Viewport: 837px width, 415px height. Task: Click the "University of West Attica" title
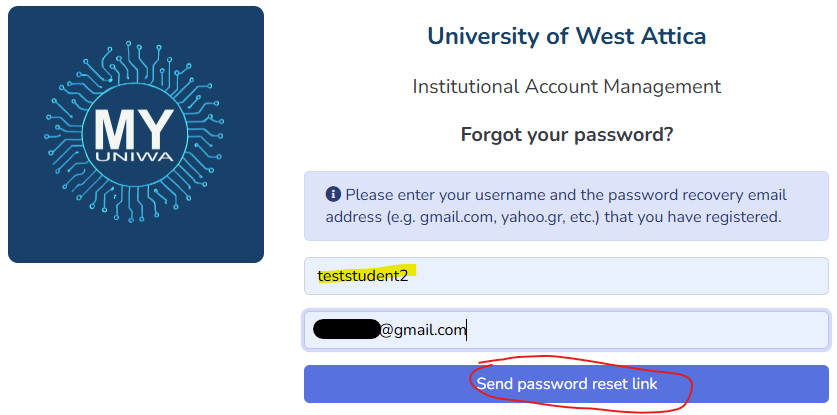566,37
